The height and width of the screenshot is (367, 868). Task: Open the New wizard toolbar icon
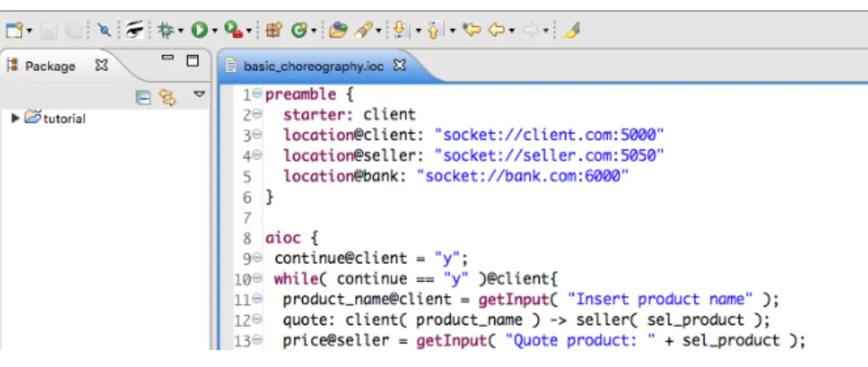pyautogui.click(x=15, y=30)
